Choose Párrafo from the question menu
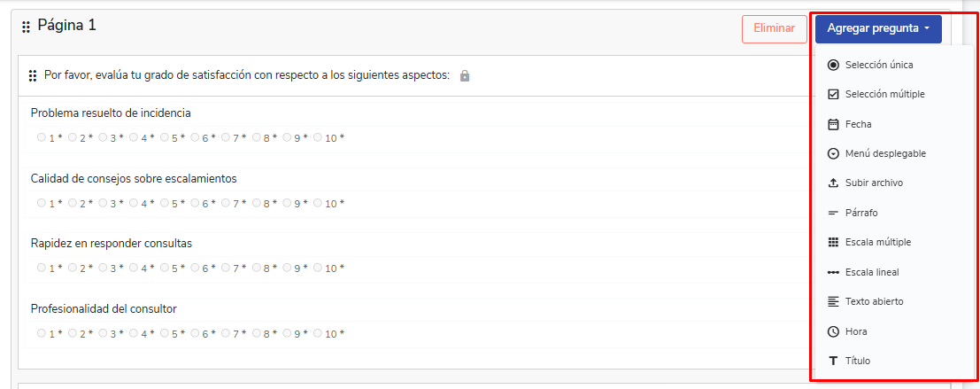 pos(861,213)
